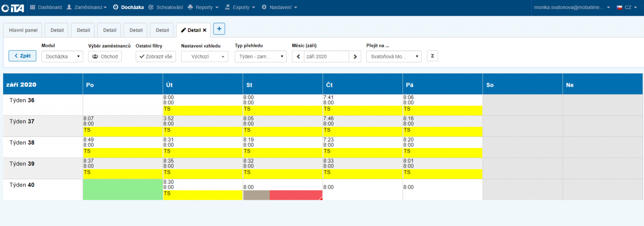Expand the Modul Docházka dropdown

(62, 56)
